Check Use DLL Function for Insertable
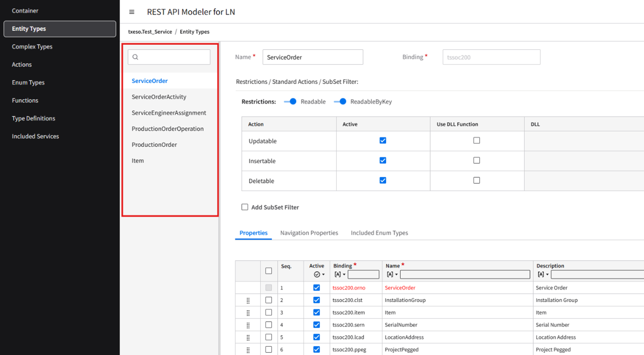Image resolution: width=644 pixels, height=355 pixels. 476,160
